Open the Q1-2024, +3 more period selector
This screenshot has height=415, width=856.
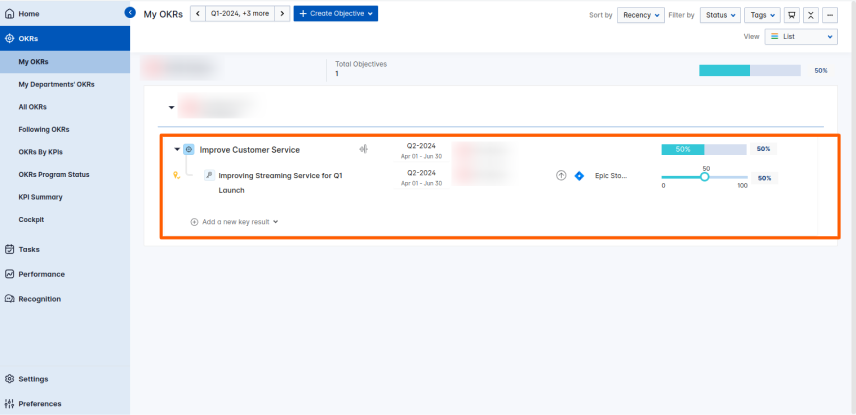pyautogui.click(x=240, y=14)
